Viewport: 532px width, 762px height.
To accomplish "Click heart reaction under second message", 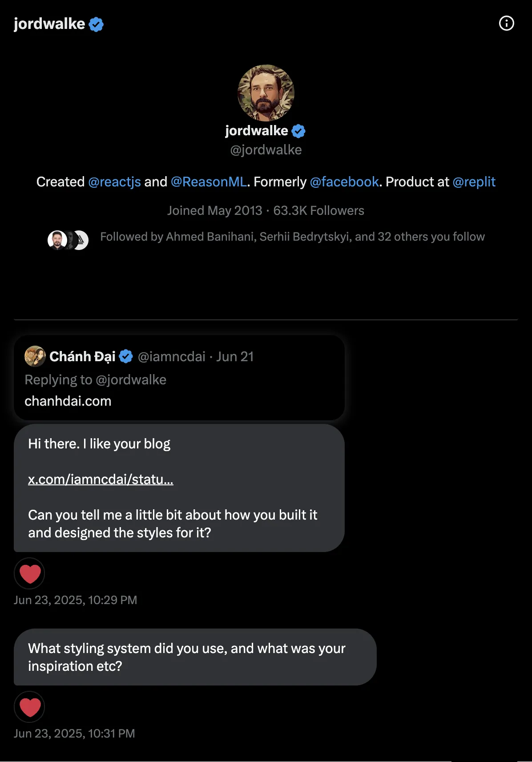I will (30, 707).
